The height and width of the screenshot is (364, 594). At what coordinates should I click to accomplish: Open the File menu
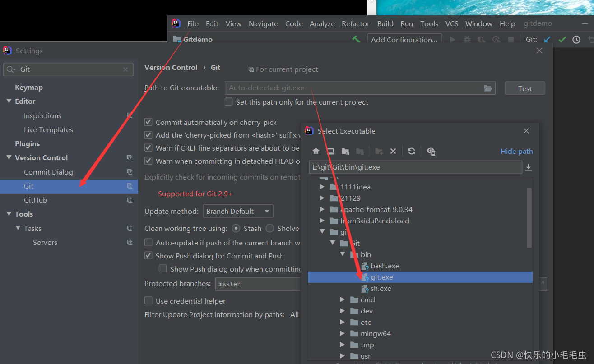(193, 23)
